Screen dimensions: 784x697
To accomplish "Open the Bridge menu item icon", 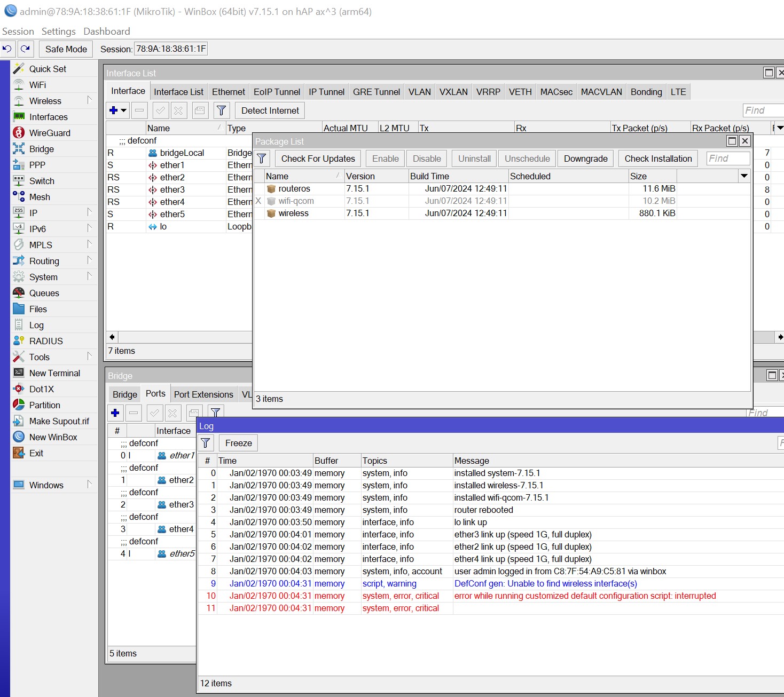I will (19, 149).
